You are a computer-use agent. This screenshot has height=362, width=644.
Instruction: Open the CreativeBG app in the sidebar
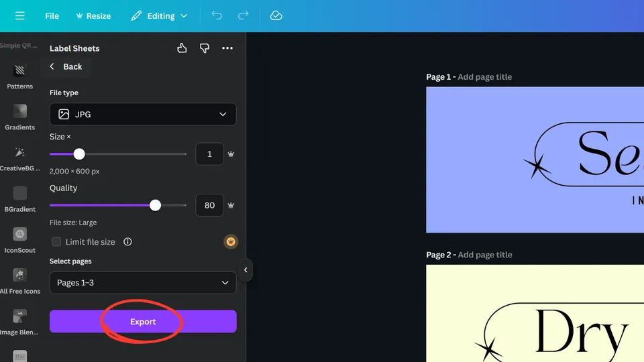tap(19, 158)
